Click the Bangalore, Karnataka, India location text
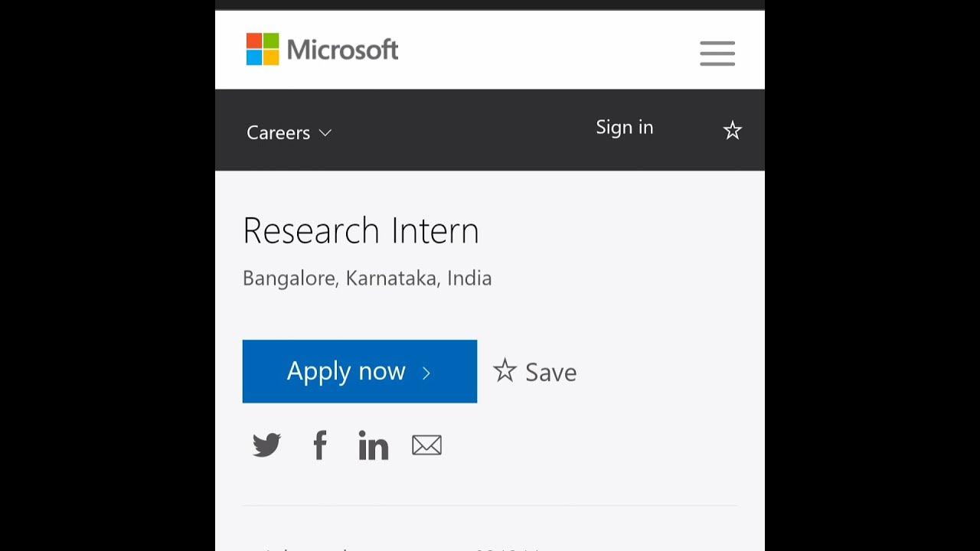 (x=367, y=278)
